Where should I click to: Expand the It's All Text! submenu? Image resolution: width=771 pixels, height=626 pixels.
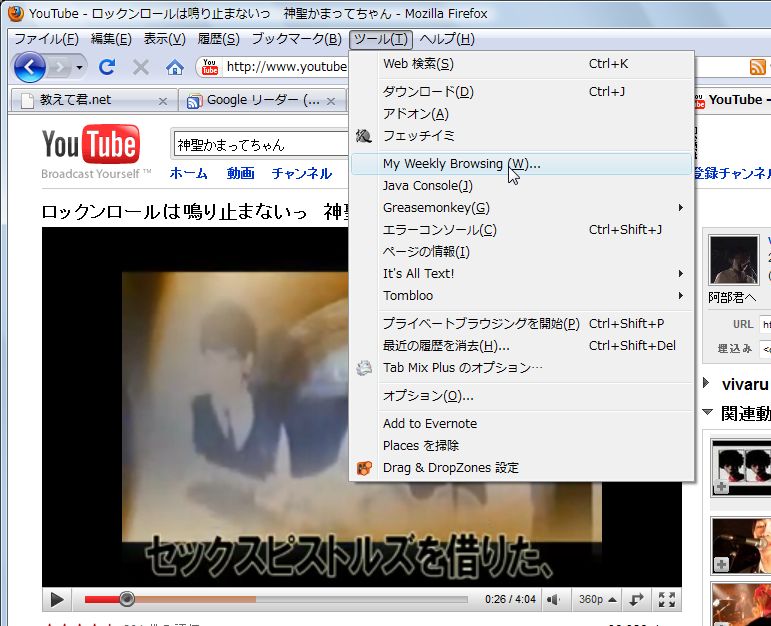(x=521, y=273)
